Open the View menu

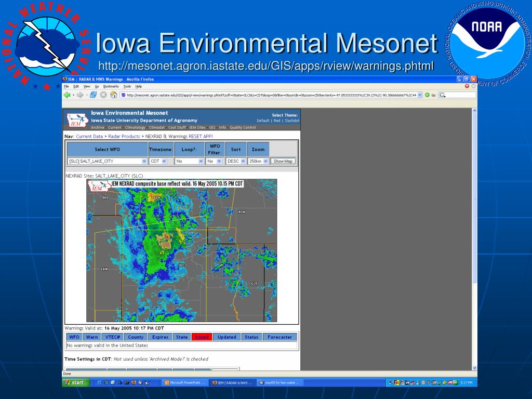[x=87, y=87]
